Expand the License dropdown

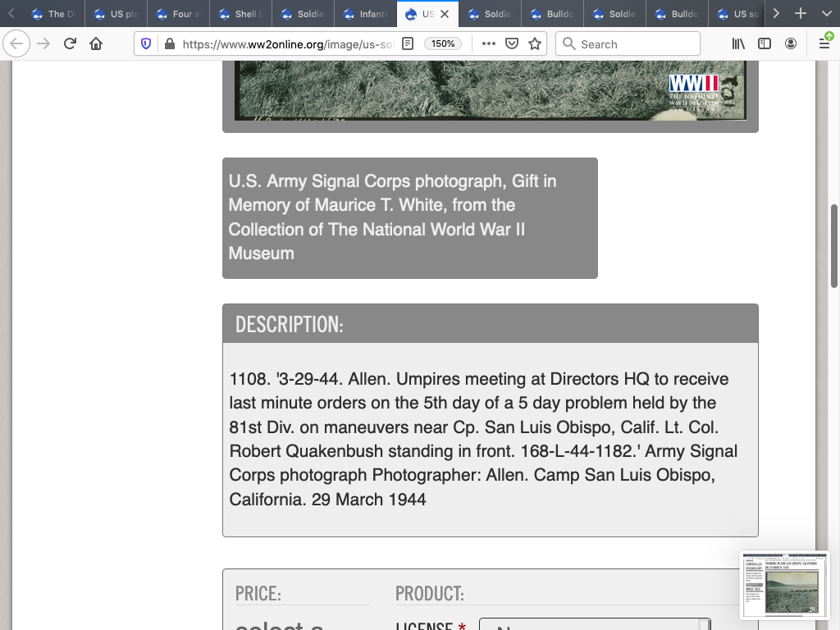pyautogui.click(x=594, y=624)
